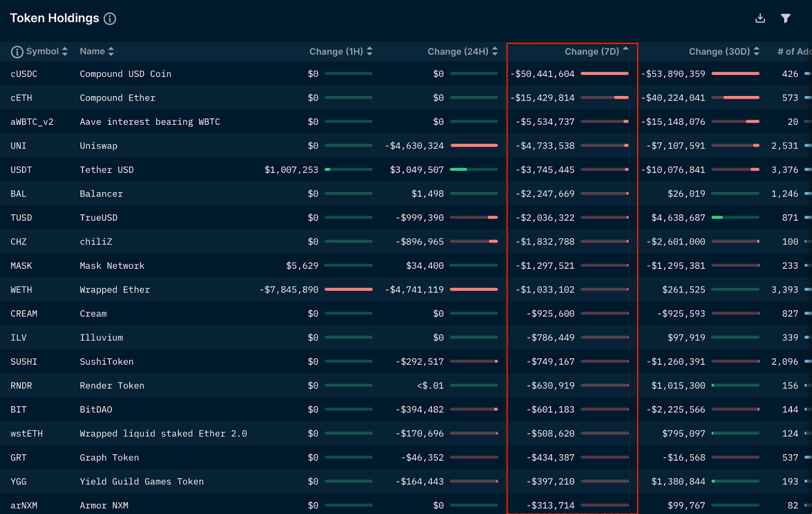
Task: Sort by the Change (24H) column arrows
Action: coord(495,51)
